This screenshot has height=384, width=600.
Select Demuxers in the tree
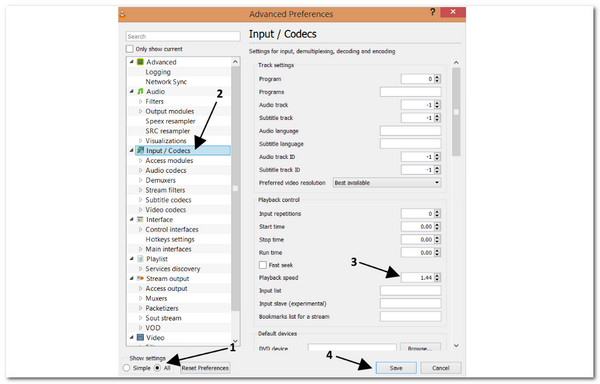coord(160,180)
